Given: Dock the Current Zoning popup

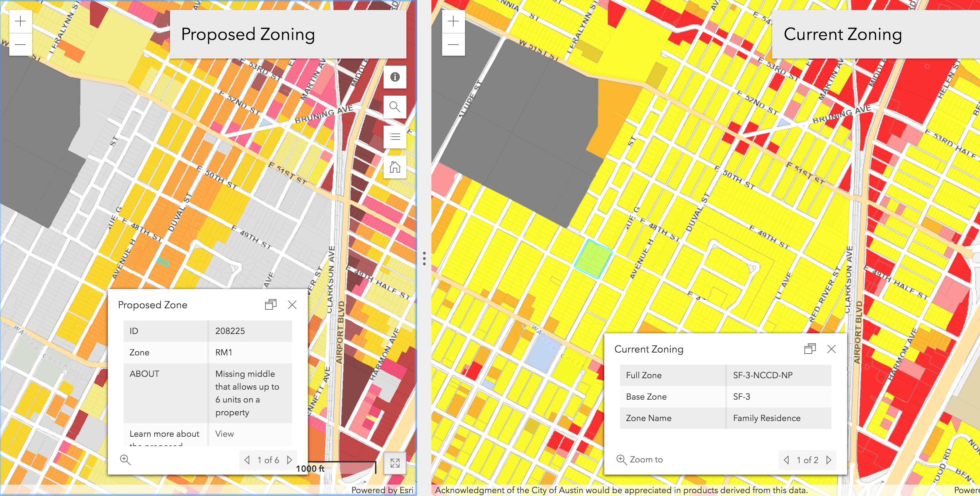Looking at the screenshot, I should click(810, 349).
